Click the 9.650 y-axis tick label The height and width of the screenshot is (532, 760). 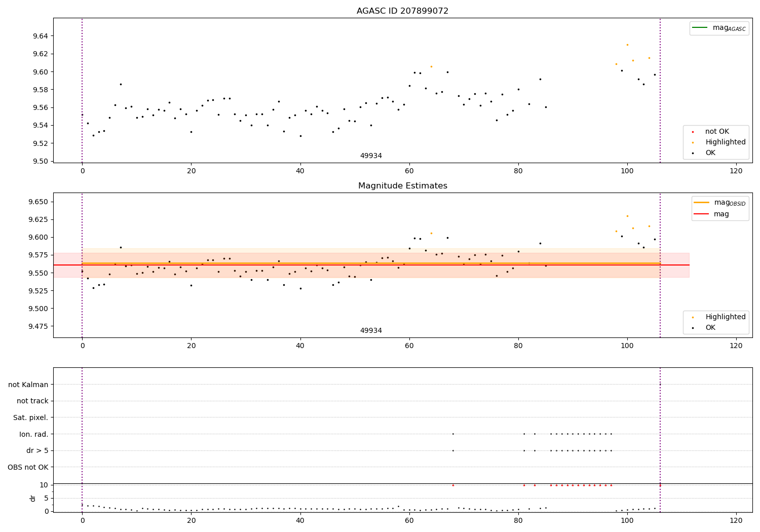click(x=39, y=202)
